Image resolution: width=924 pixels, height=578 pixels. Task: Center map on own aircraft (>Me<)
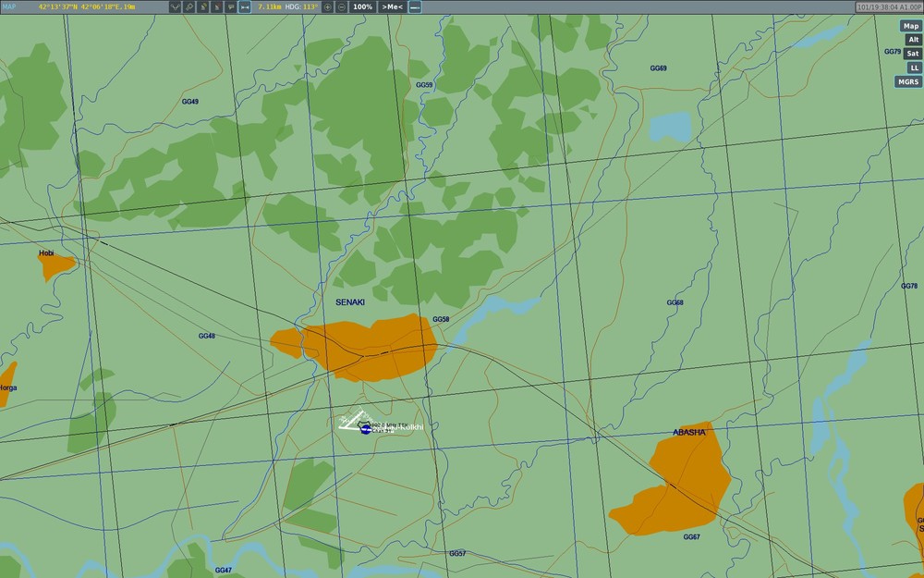pyautogui.click(x=392, y=7)
